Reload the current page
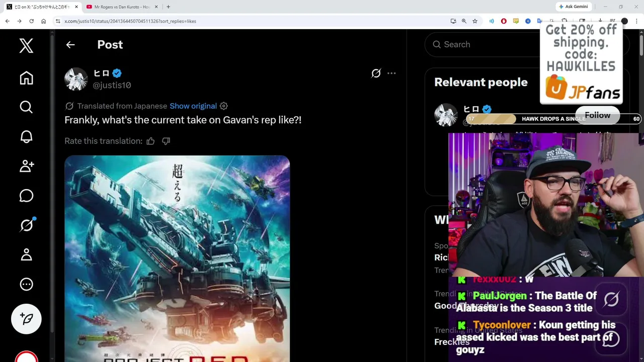The image size is (644, 362). (31, 21)
